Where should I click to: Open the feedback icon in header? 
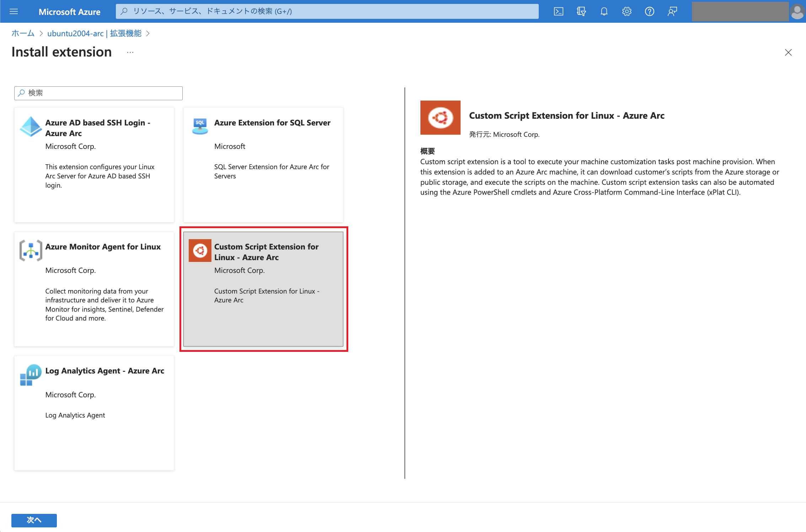(x=672, y=11)
